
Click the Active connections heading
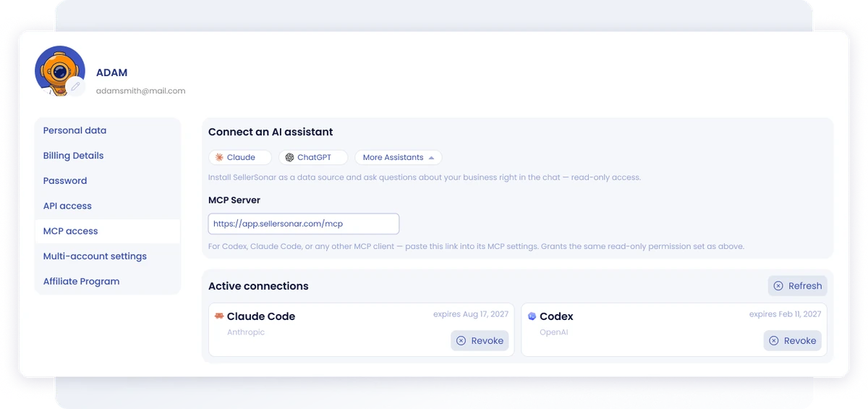(x=258, y=286)
